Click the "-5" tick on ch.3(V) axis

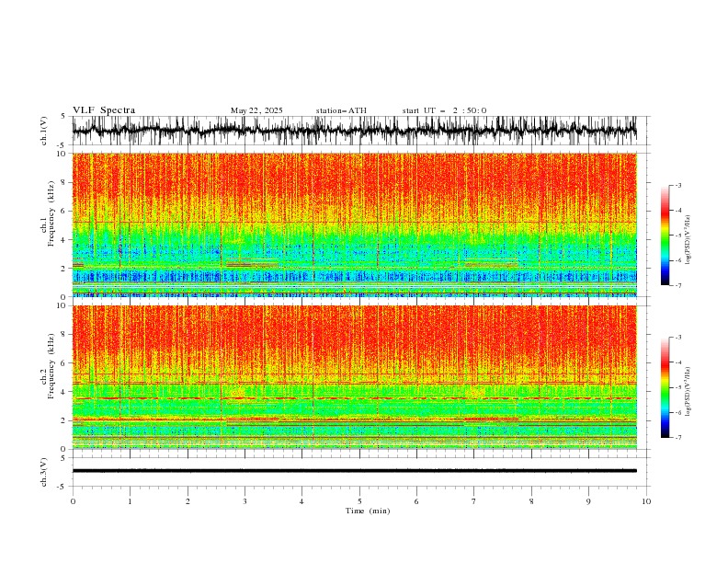click(63, 487)
